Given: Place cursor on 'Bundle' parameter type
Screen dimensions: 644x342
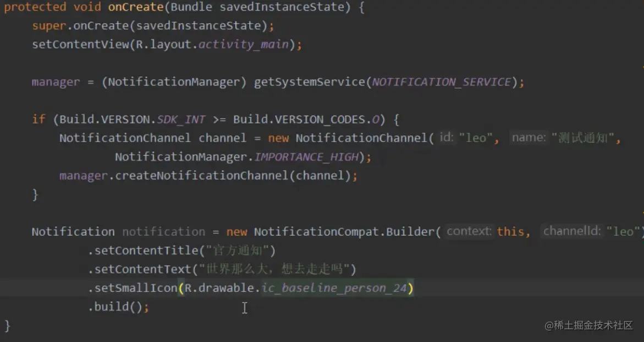Looking at the screenshot, I should point(191,7).
